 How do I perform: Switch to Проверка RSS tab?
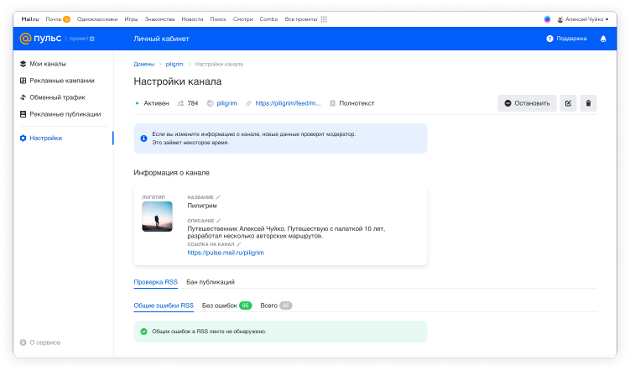coord(155,282)
